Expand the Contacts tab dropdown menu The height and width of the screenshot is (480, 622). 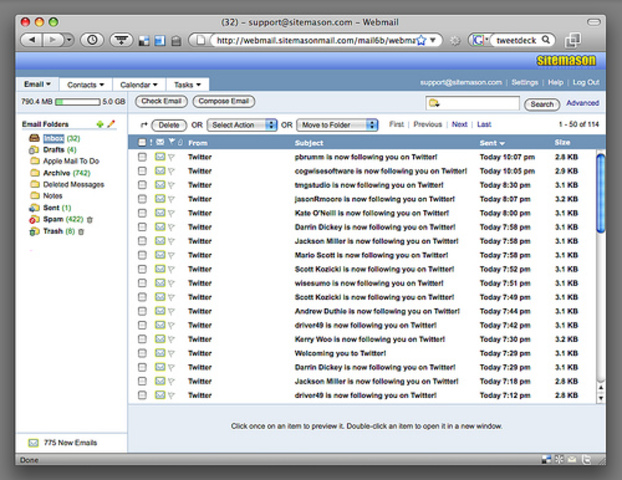[102, 85]
